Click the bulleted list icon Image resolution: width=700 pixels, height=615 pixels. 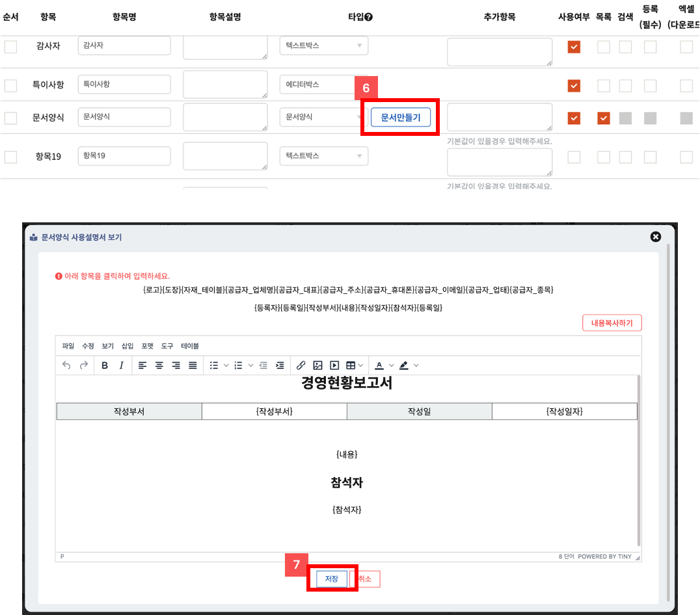tap(213, 365)
